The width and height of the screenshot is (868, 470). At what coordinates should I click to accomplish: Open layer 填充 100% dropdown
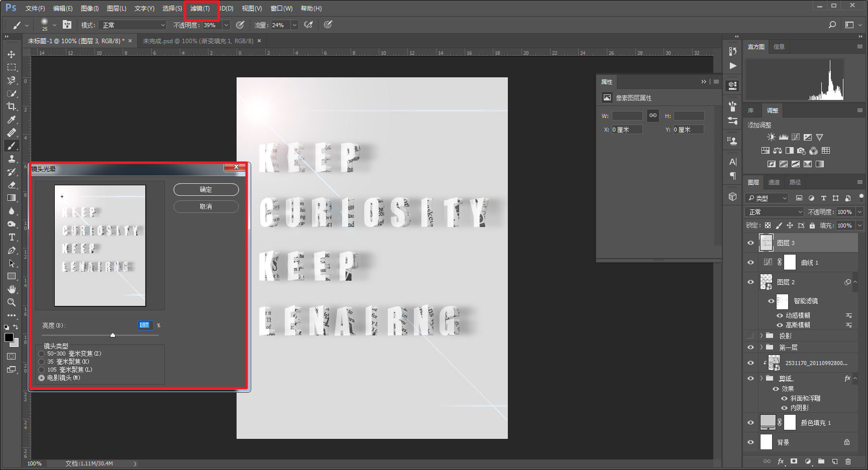point(859,225)
